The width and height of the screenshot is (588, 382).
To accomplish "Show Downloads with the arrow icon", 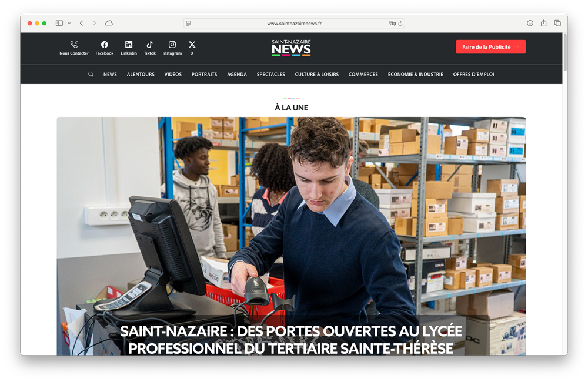I will (530, 22).
